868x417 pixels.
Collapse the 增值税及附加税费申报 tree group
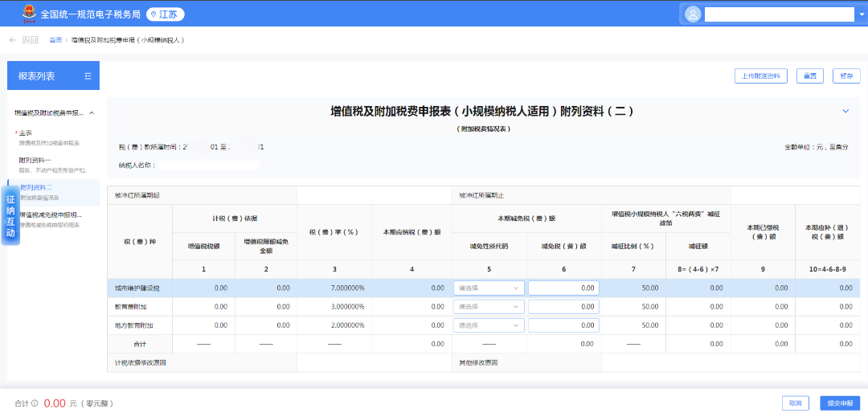pos(92,113)
